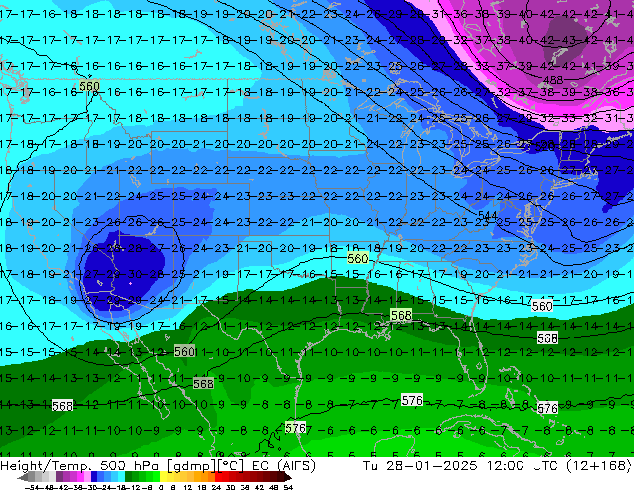Click the dark purple swatch in the legend
The height and width of the screenshot is (490, 634).
pyautogui.click(x=59, y=477)
